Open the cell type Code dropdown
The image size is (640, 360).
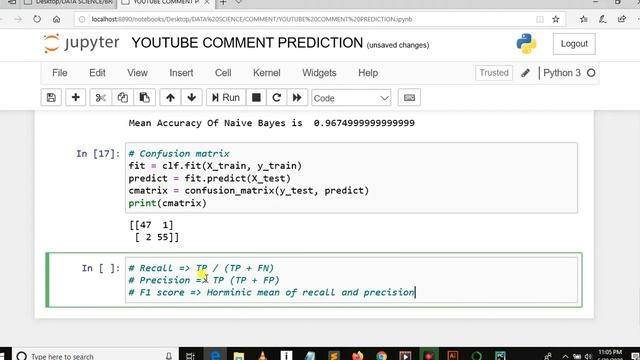pos(351,98)
